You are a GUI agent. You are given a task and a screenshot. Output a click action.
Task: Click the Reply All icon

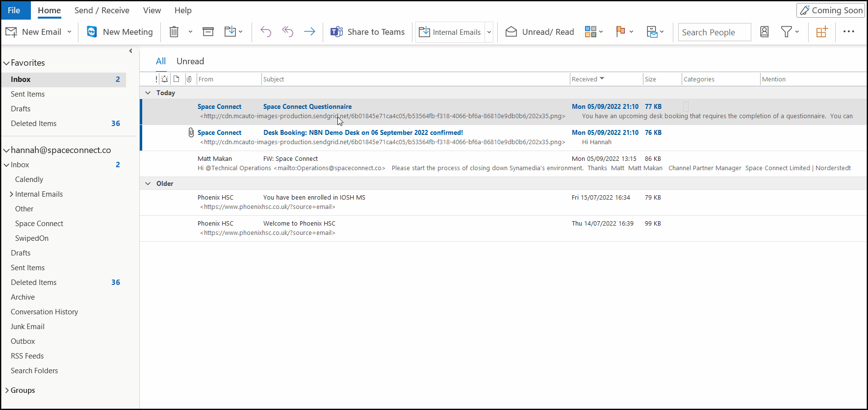coord(288,32)
